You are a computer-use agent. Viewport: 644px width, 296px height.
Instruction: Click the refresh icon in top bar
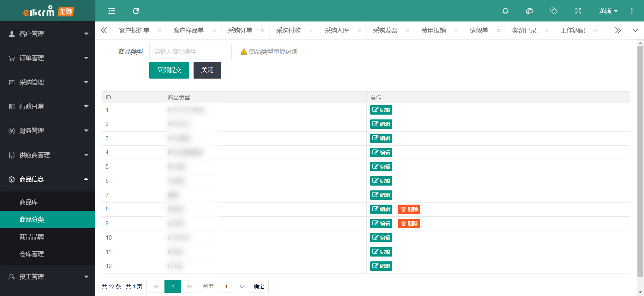(136, 11)
